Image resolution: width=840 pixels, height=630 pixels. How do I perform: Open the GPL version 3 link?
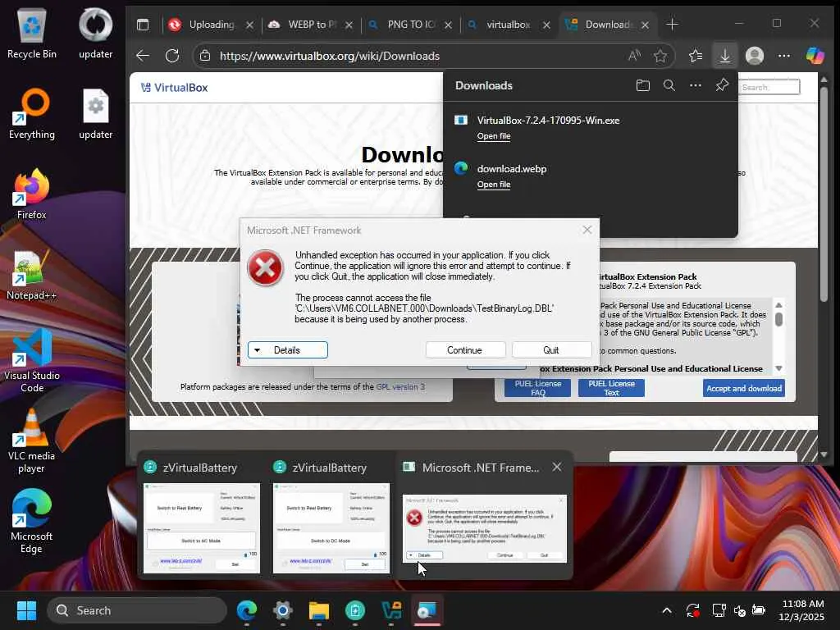[400, 387]
